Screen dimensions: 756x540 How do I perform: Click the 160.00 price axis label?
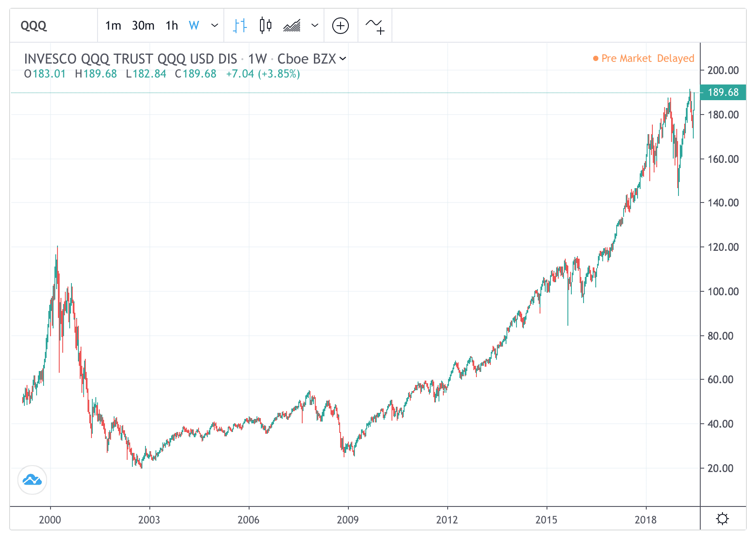tap(723, 159)
